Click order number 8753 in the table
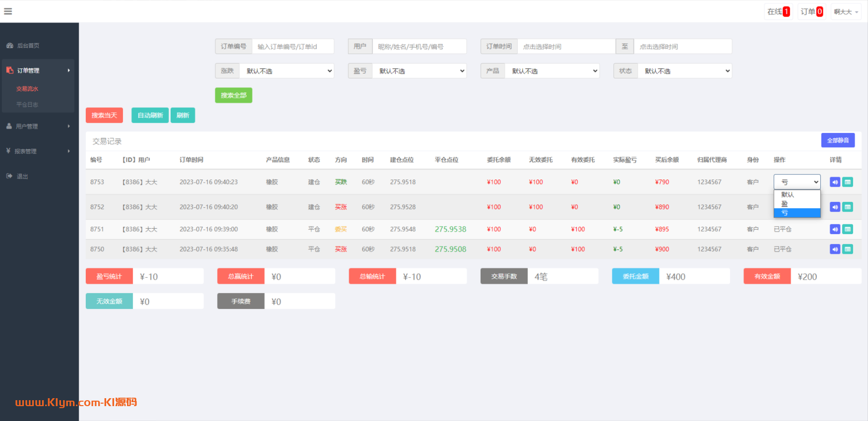 (x=97, y=182)
